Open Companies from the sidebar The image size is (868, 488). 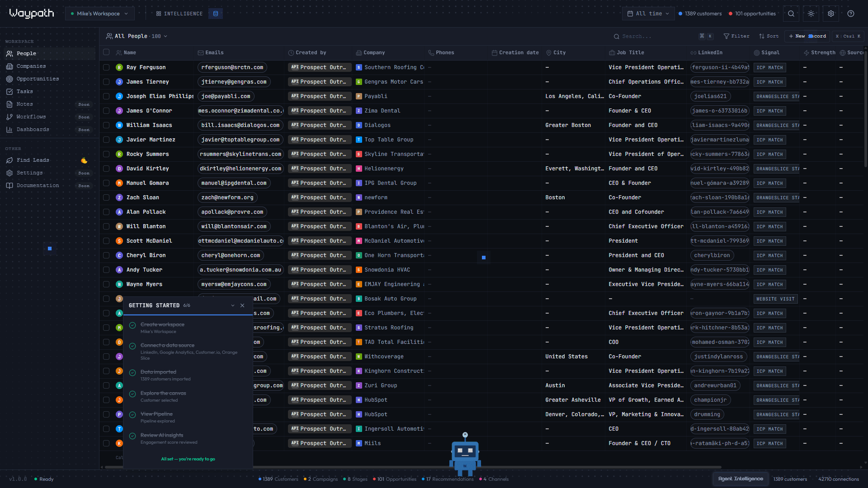[31, 66]
